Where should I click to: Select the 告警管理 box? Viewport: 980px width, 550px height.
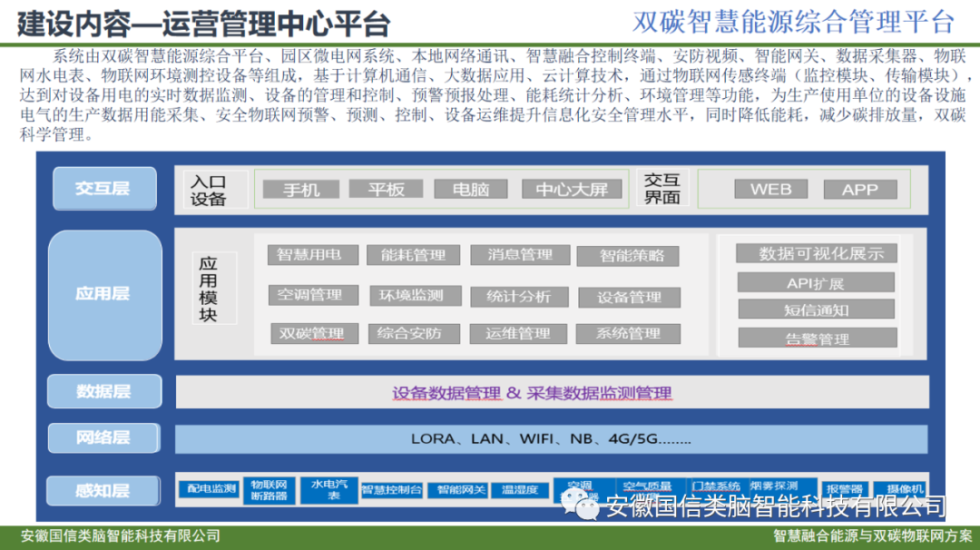tap(817, 339)
